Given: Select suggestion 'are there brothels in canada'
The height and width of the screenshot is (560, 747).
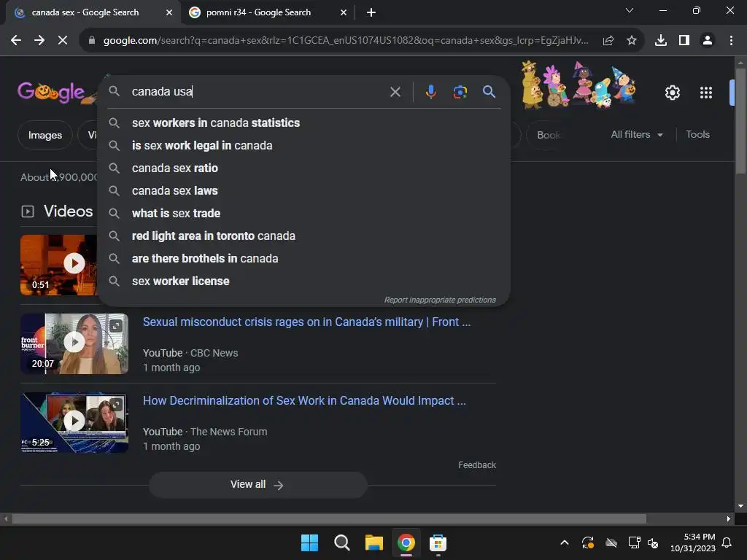Looking at the screenshot, I should click(303, 259).
